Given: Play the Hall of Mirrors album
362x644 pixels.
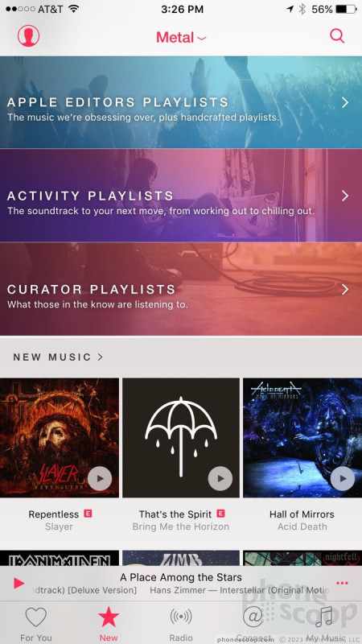Looking at the screenshot, I should coord(343,478).
